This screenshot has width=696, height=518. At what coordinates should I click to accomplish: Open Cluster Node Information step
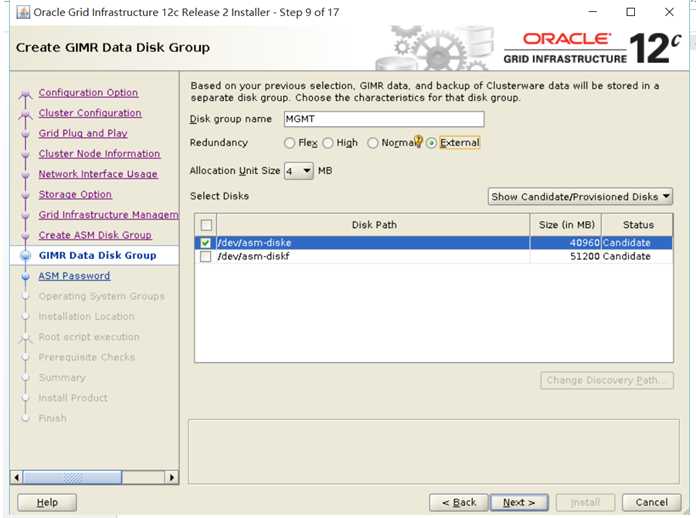(x=99, y=154)
